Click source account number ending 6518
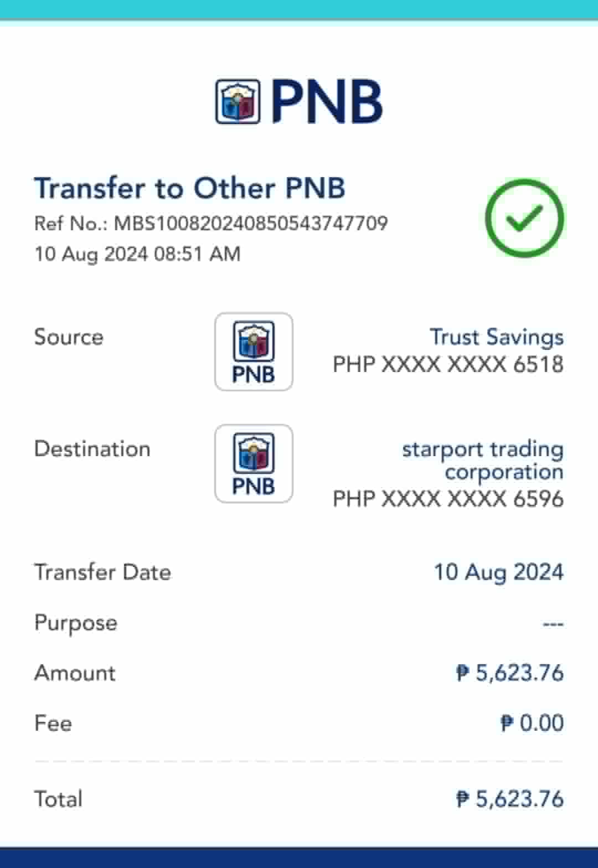 pyautogui.click(x=447, y=365)
